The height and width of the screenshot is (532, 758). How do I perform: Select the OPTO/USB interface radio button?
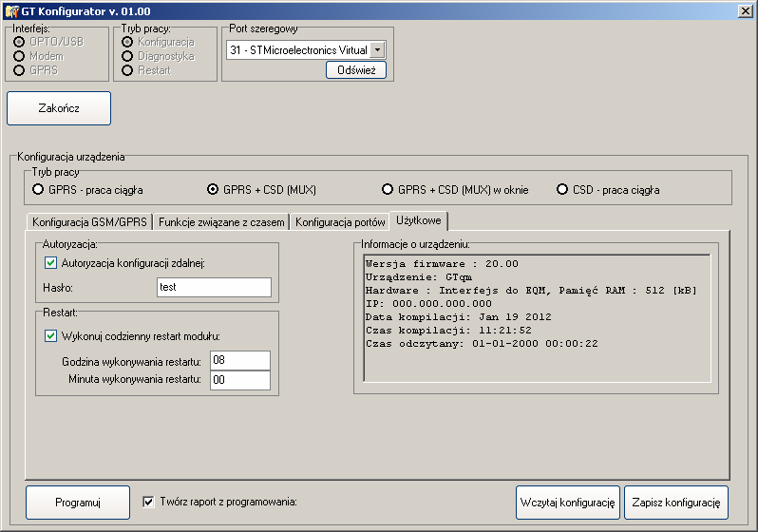[x=19, y=42]
